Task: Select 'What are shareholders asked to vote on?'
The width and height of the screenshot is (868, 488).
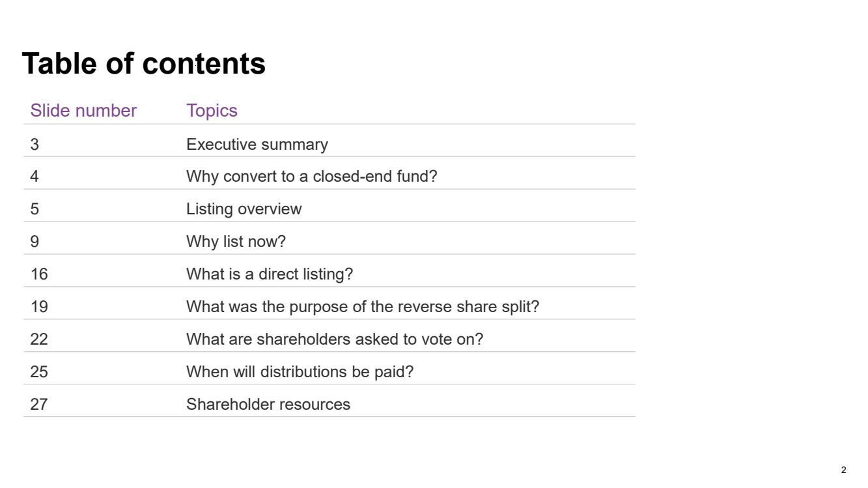Action: (x=335, y=339)
